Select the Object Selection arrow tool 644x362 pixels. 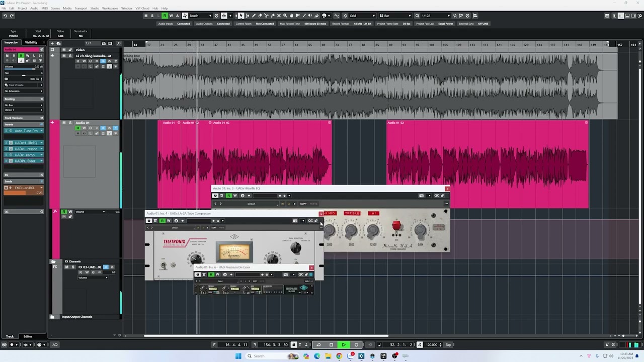(241, 16)
